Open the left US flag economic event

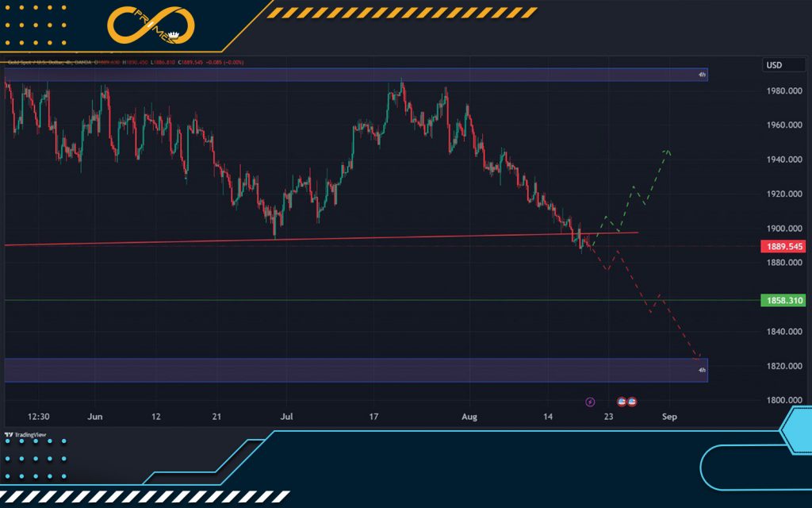coord(622,402)
